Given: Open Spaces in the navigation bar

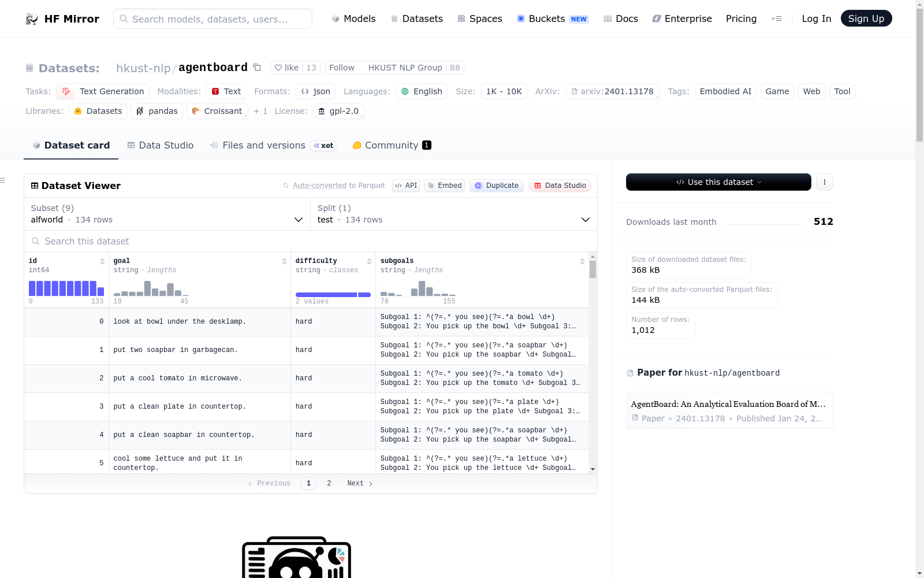Looking at the screenshot, I should tap(480, 19).
